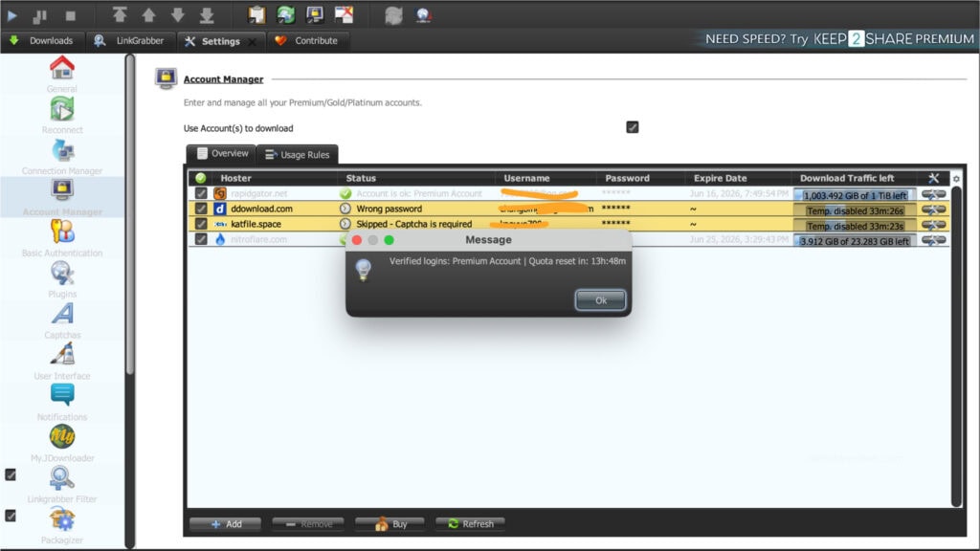
Task: Open Connection Manager settings
Action: point(62,157)
